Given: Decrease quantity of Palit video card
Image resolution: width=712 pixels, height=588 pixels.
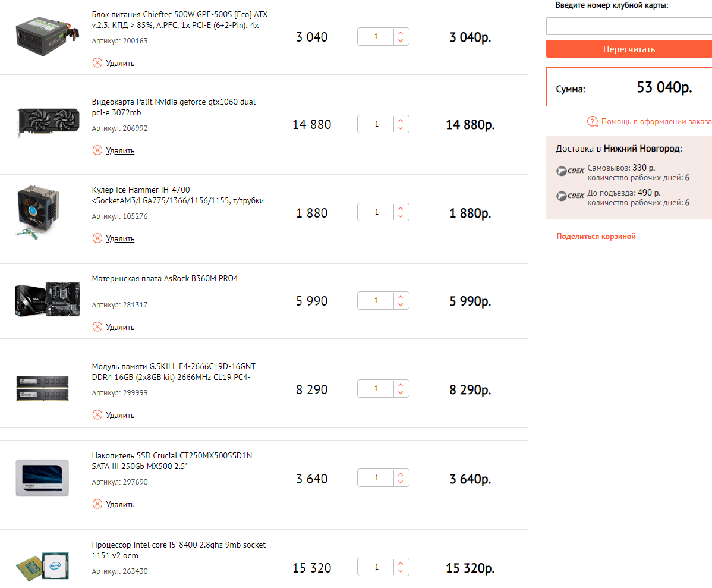Looking at the screenshot, I should coord(401,128).
